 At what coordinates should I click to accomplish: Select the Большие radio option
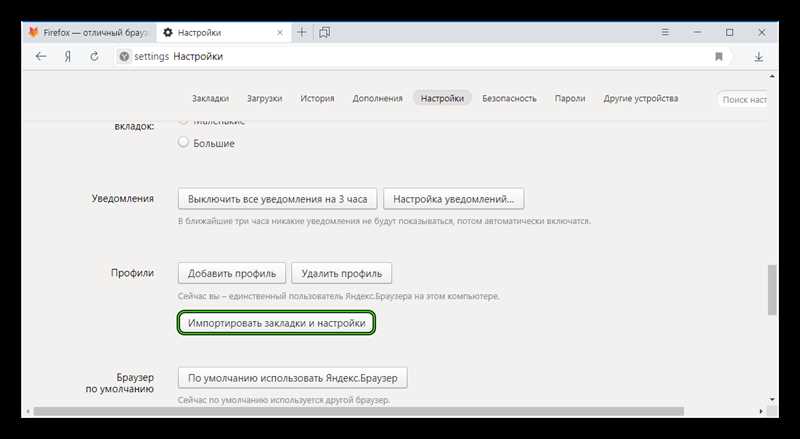(x=183, y=142)
